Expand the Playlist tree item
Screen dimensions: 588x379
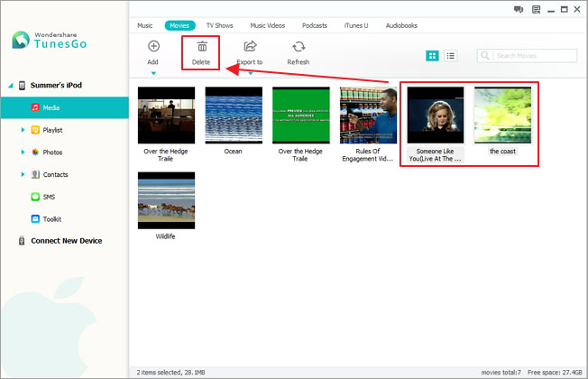pos(23,130)
